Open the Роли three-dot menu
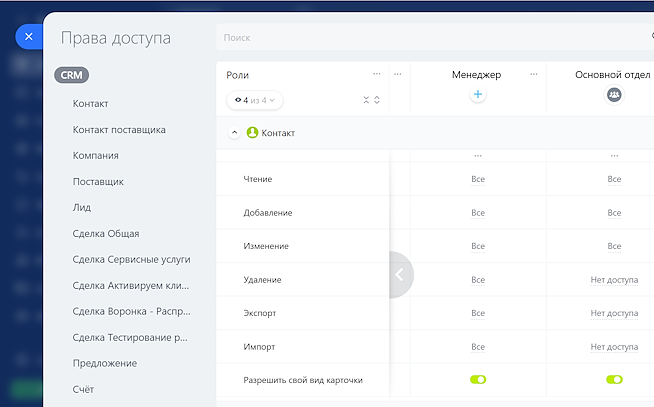The height and width of the screenshot is (407, 654). 377,74
